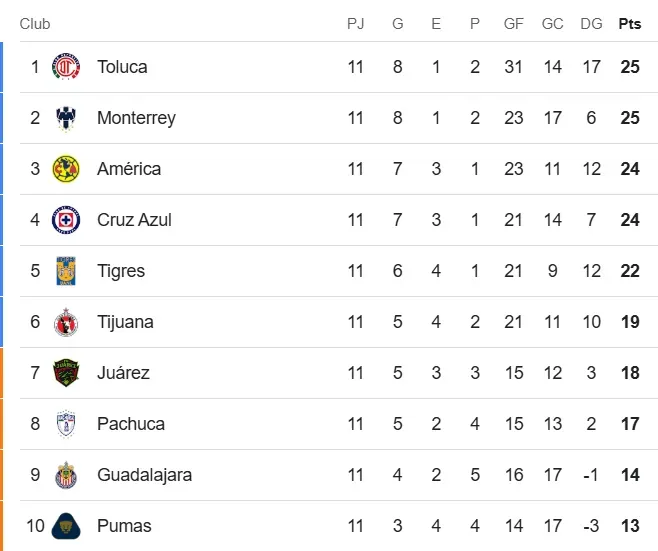
Task: Open the Monterrey team name link
Action: click(x=136, y=118)
